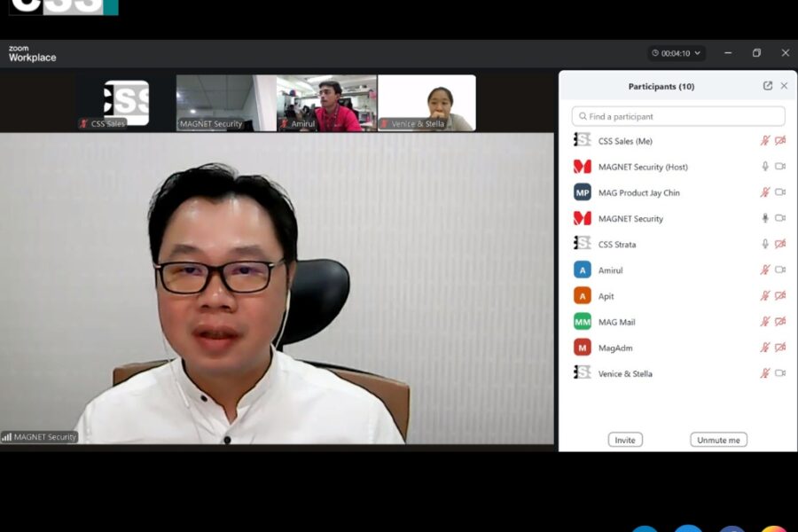
Task: Select the CSS Sales video thumbnail
Action: (125, 103)
